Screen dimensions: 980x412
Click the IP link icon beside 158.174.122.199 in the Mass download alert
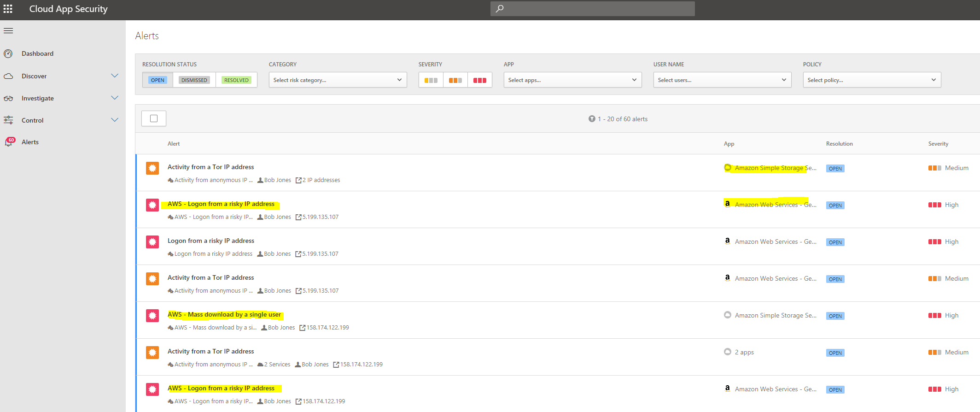303,328
